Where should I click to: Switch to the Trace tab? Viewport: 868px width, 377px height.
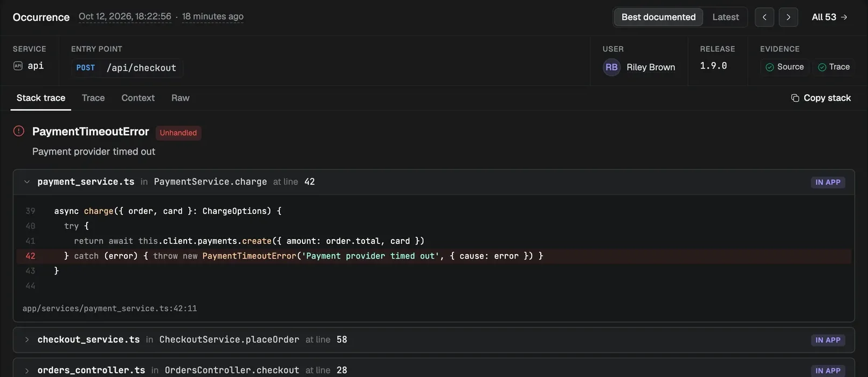click(93, 98)
